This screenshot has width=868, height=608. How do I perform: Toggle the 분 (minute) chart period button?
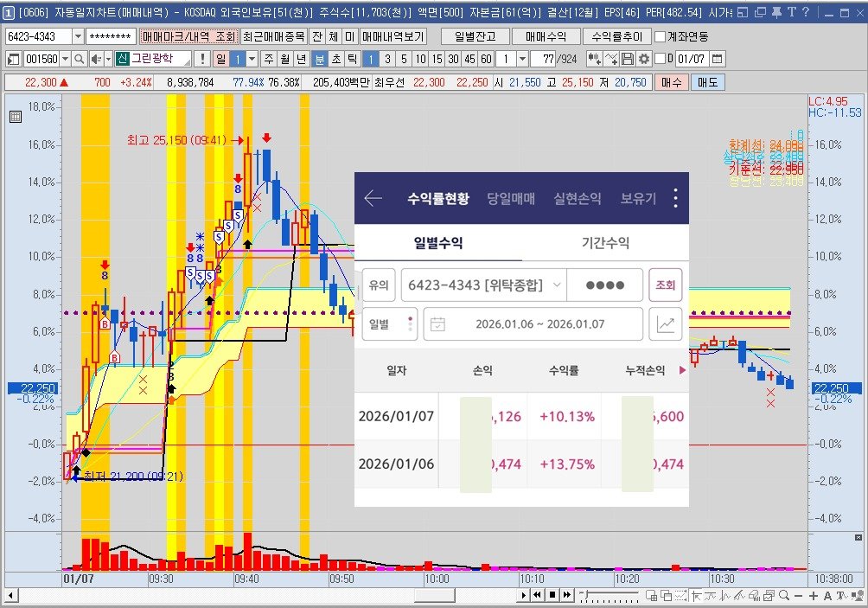point(319,59)
